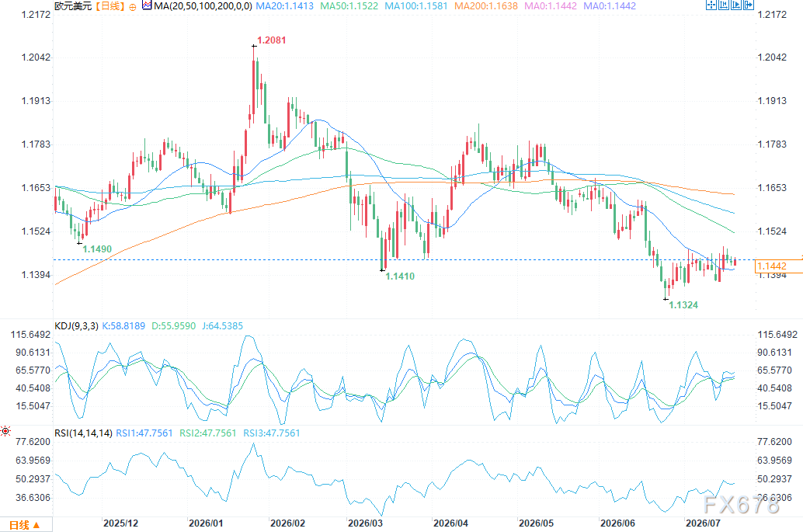
Task: Click the orange circle icon beside 【日线】
Action: pos(133,7)
